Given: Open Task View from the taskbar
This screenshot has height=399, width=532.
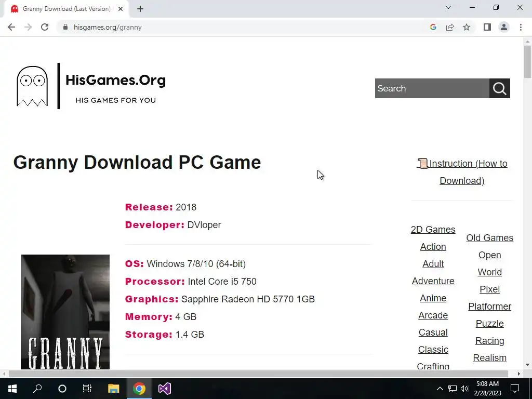Looking at the screenshot, I should [x=87, y=389].
